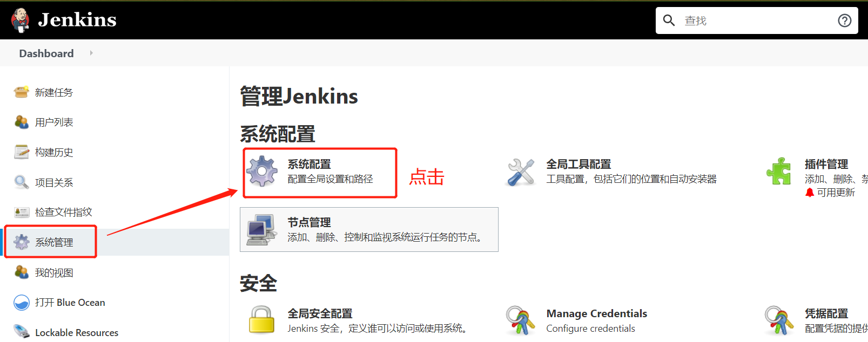
Task: Focus the 查找 search input field
Action: pos(756,20)
